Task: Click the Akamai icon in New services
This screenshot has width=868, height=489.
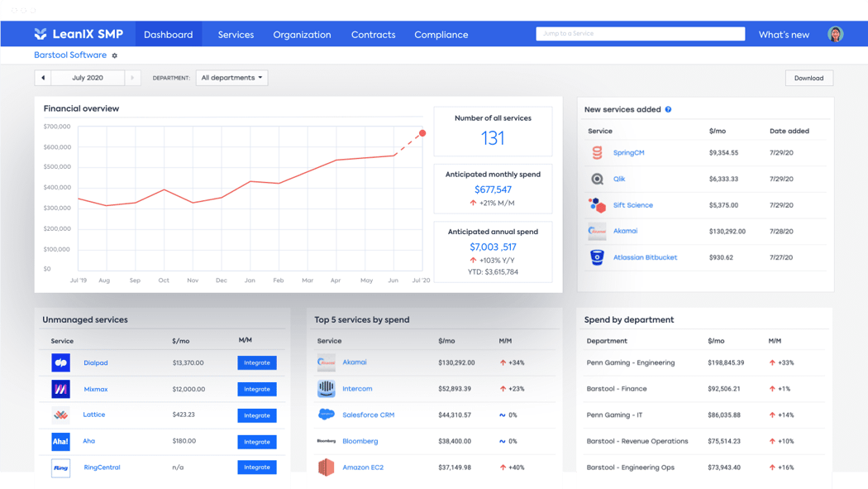Action: [597, 231]
